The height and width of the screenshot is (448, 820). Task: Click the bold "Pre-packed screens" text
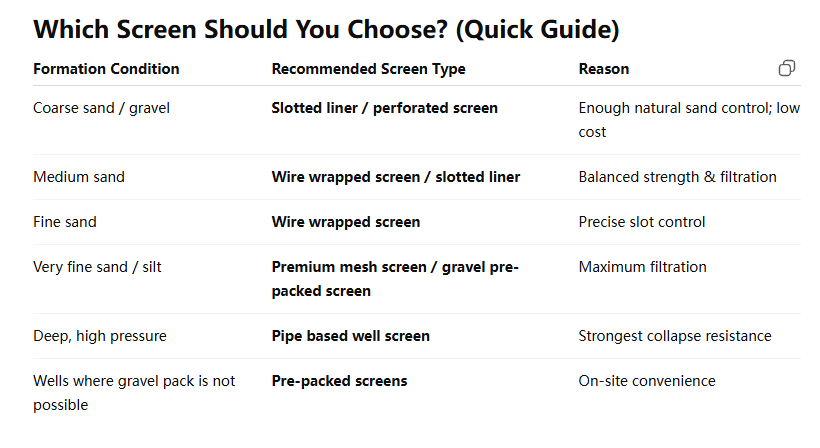[x=339, y=381]
